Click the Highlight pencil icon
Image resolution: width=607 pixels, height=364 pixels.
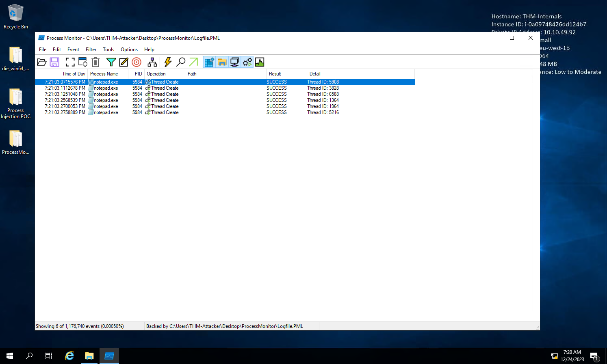point(124,62)
